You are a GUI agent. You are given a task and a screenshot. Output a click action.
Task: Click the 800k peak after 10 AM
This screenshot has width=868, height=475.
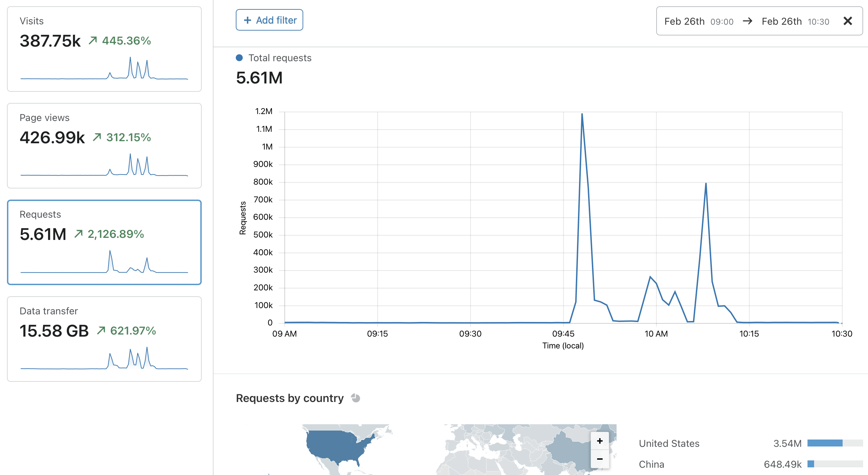[x=706, y=183]
